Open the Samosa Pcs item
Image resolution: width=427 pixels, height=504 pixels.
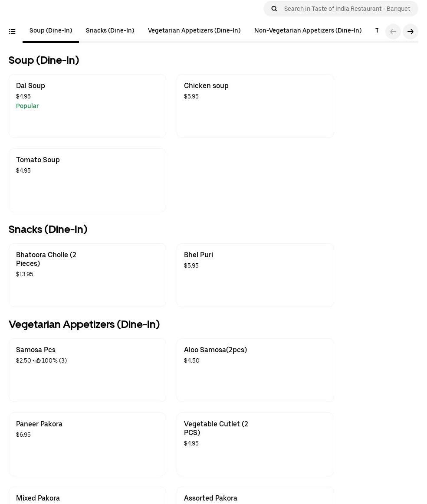pos(87,370)
